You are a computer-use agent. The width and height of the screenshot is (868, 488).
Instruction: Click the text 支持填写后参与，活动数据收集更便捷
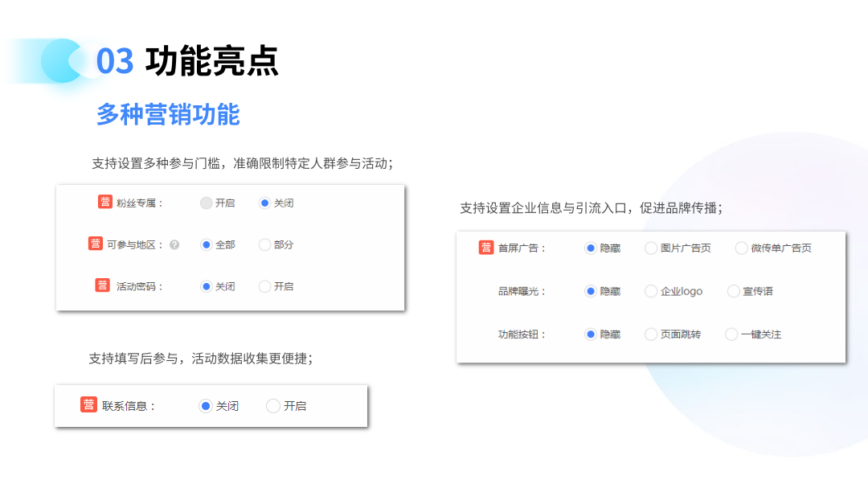tap(200, 359)
